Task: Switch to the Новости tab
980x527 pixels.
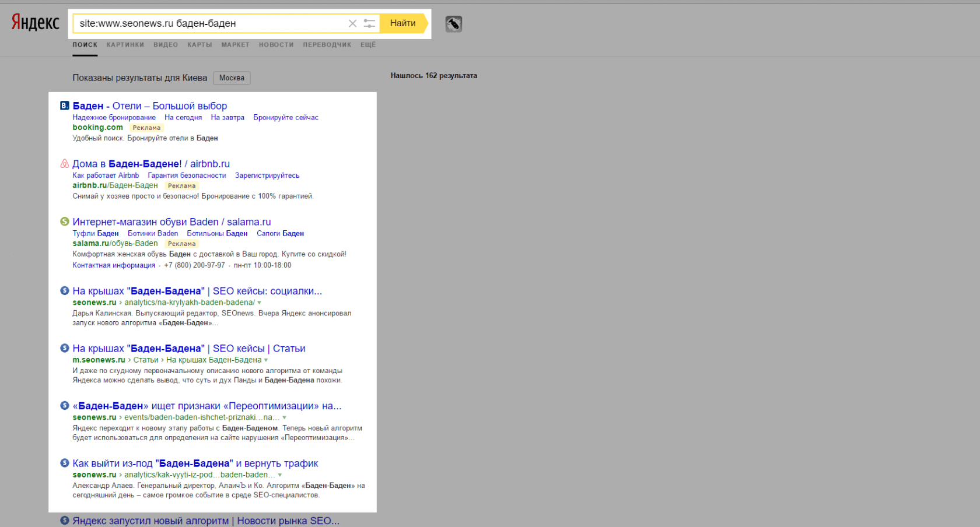Action: pos(276,45)
